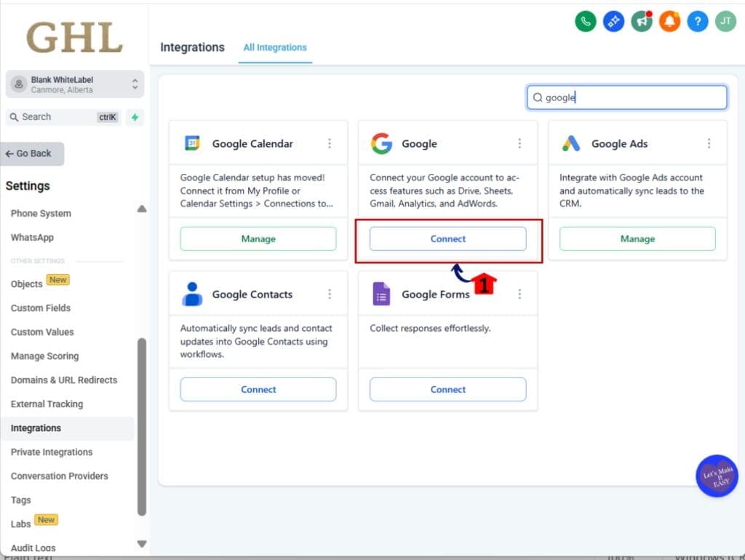Click the Google Forms purple document icon
Image resolution: width=745 pixels, height=560 pixels.
pos(381,294)
